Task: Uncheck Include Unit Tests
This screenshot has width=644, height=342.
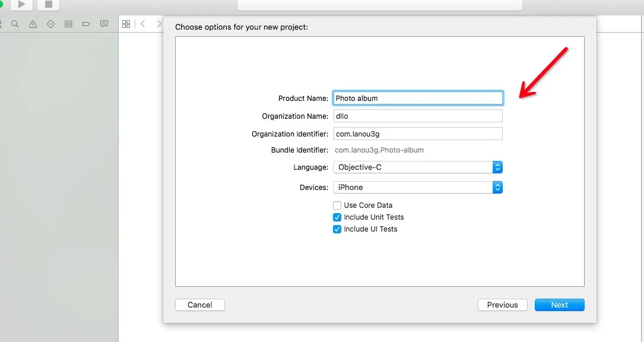Action: tap(337, 217)
